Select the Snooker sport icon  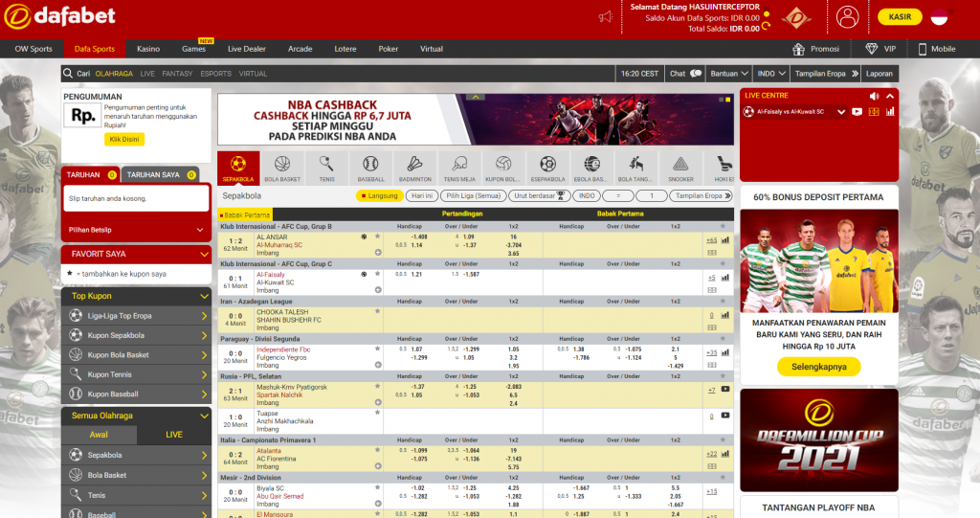tap(680, 169)
